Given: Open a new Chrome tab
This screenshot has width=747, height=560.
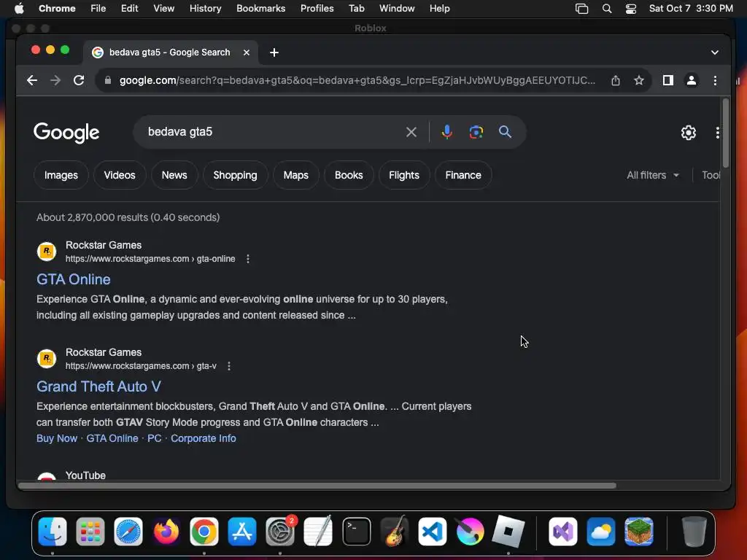Looking at the screenshot, I should pyautogui.click(x=274, y=52).
